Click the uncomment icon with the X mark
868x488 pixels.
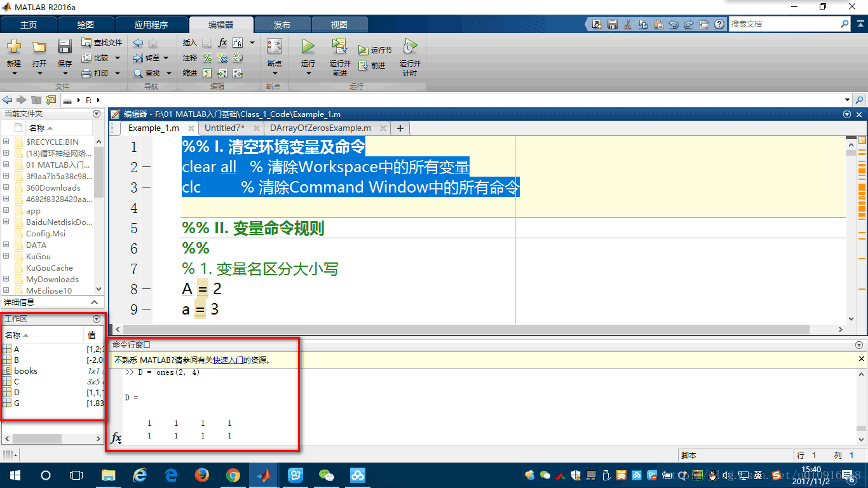click(x=222, y=58)
